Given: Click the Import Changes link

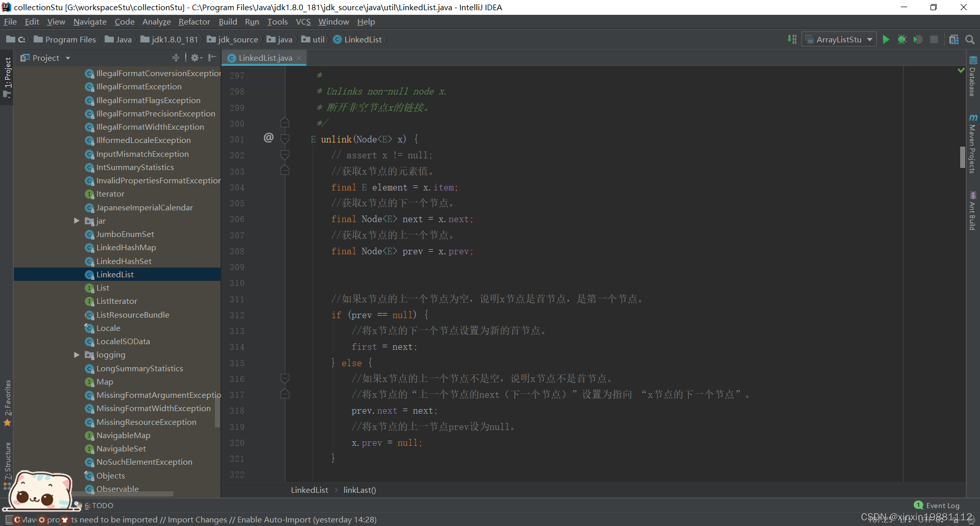Looking at the screenshot, I should point(197,519).
